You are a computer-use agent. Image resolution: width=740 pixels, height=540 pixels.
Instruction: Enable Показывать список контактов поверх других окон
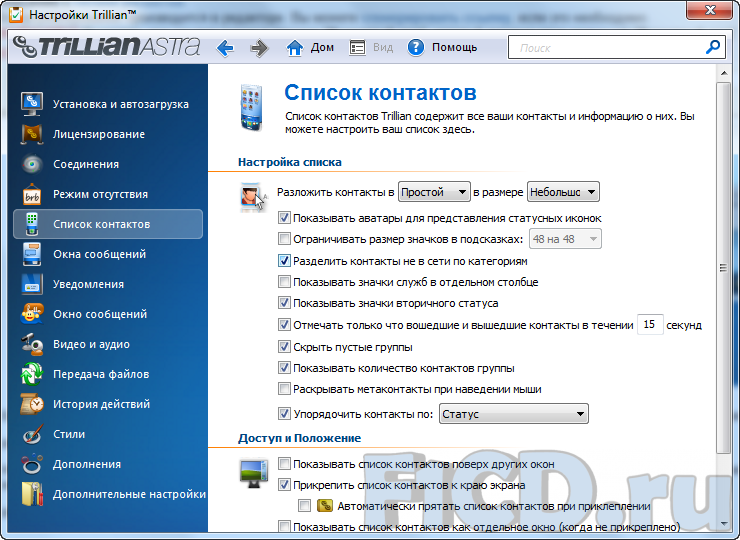coord(284,464)
